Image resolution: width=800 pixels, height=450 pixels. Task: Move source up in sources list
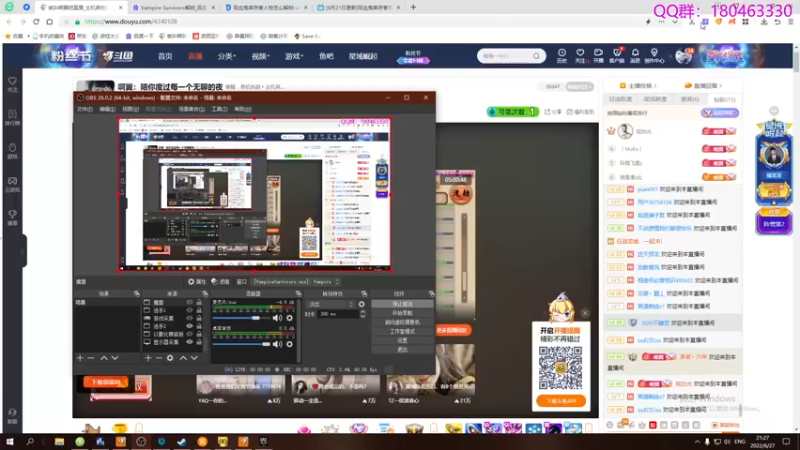pos(183,358)
